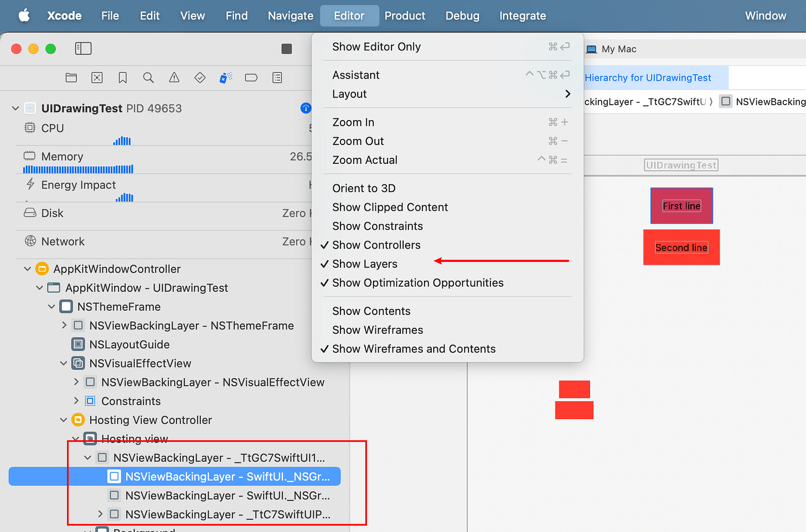The image size is (806, 532).
Task: Collapse the AppKitWindowController disclosure arrow
Action: [x=28, y=268]
